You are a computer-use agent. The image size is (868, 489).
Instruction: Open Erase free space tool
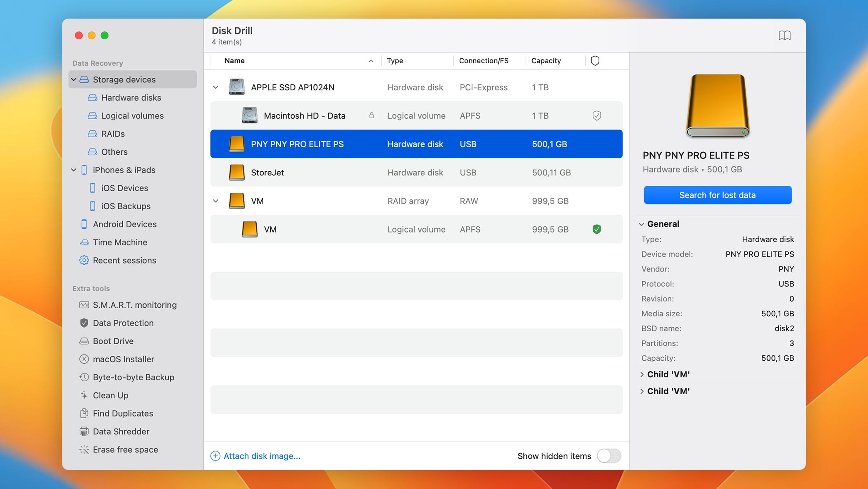pos(119,450)
